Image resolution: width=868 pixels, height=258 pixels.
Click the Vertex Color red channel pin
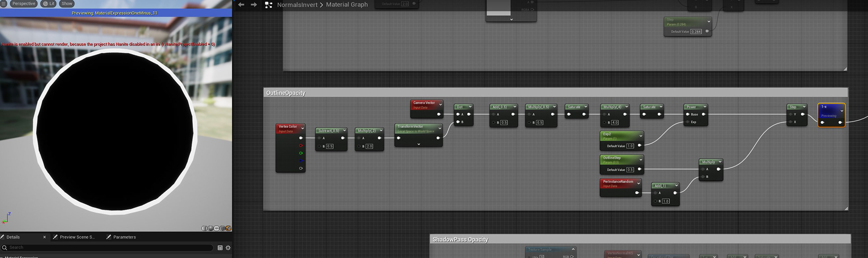(301, 145)
